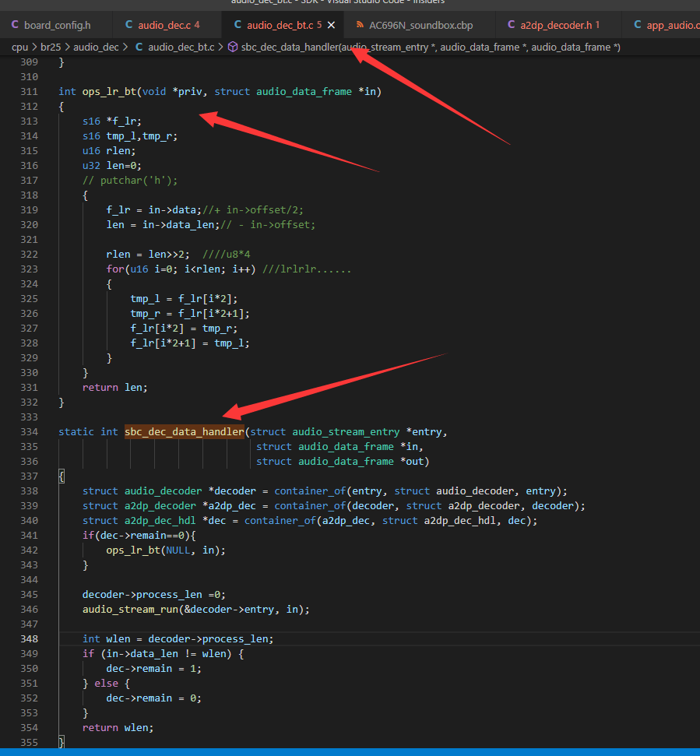
Task: Open the cpu breadcrumb folder
Action: (x=19, y=47)
